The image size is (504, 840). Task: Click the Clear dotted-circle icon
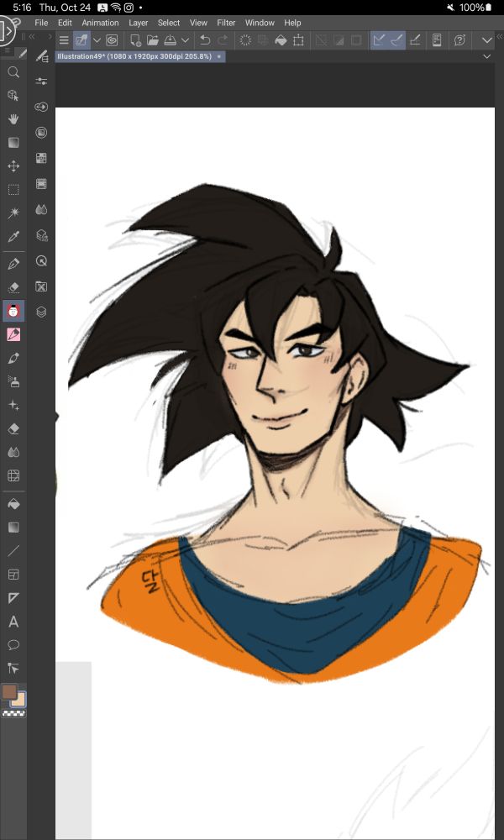(245, 40)
